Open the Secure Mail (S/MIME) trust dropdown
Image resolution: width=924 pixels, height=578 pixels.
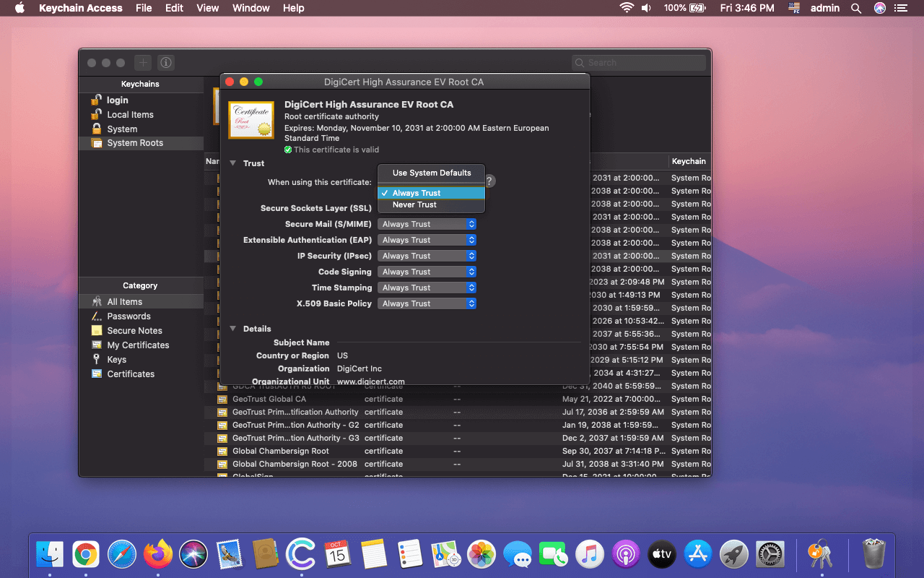click(x=427, y=224)
